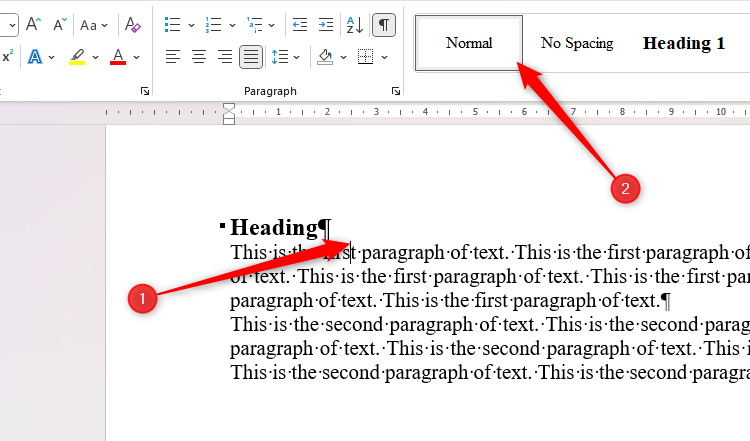Apply the yellow text highlight color
The height and width of the screenshot is (441, 750).
click(x=77, y=57)
